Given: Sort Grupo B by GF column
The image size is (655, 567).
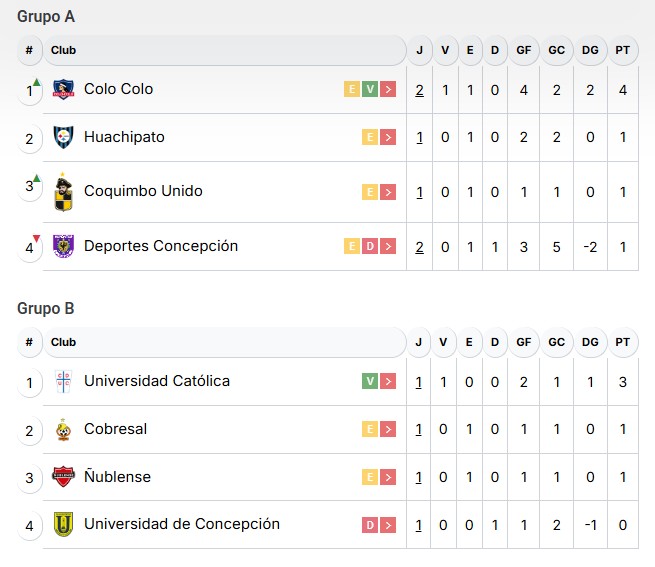Looking at the screenshot, I should click(x=523, y=342).
